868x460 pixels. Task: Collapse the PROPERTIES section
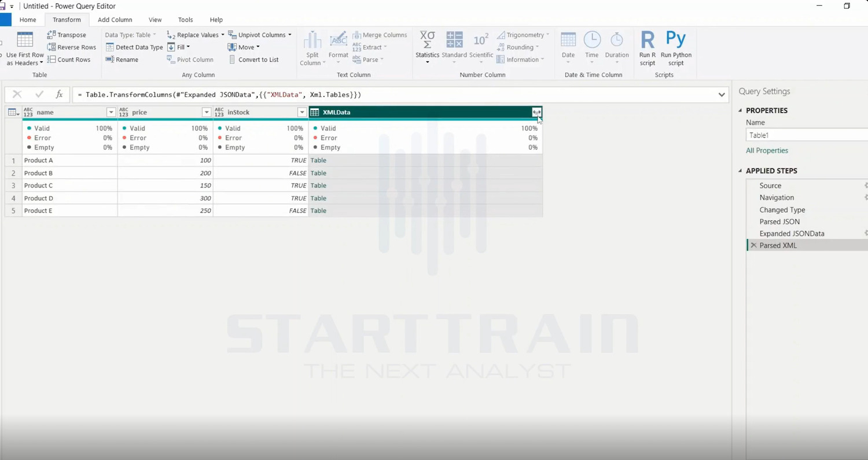click(740, 111)
